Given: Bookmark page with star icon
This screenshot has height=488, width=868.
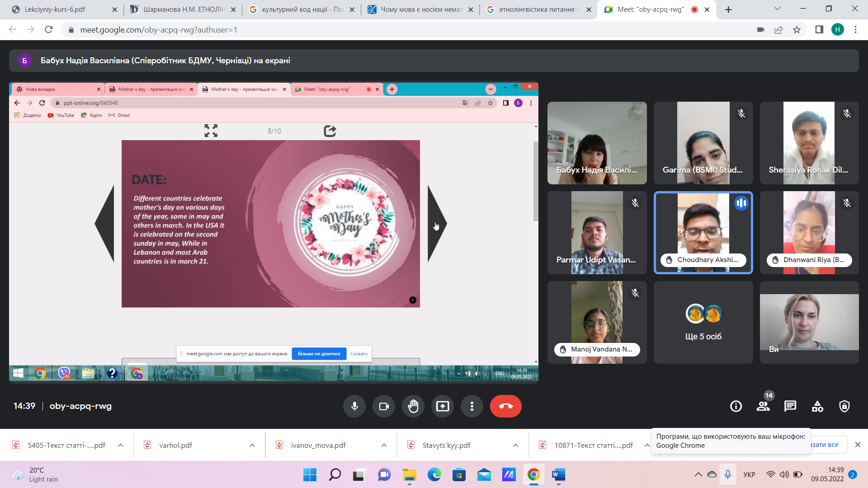Looking at the screenshot, I should [x=797, y=30].
